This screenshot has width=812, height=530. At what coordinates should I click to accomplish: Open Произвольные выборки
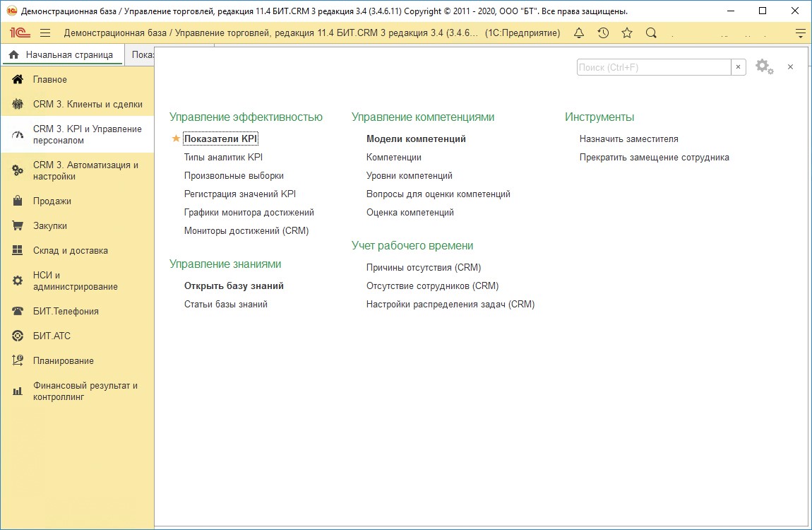234,176
